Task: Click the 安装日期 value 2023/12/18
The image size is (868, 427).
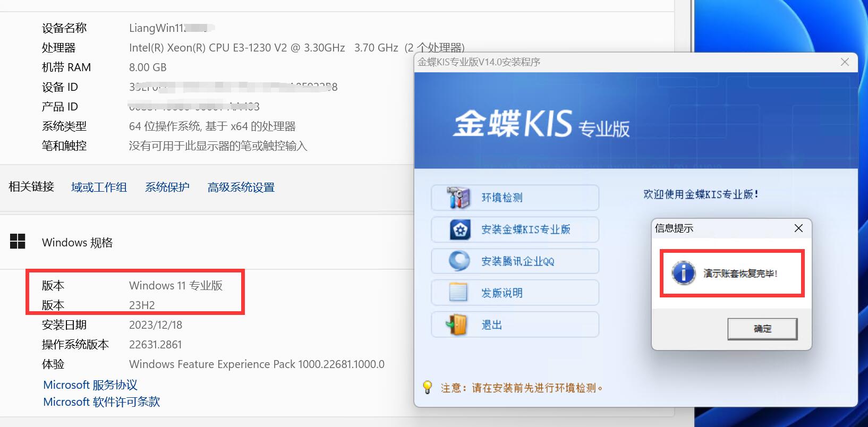Action: pos(156,324)
